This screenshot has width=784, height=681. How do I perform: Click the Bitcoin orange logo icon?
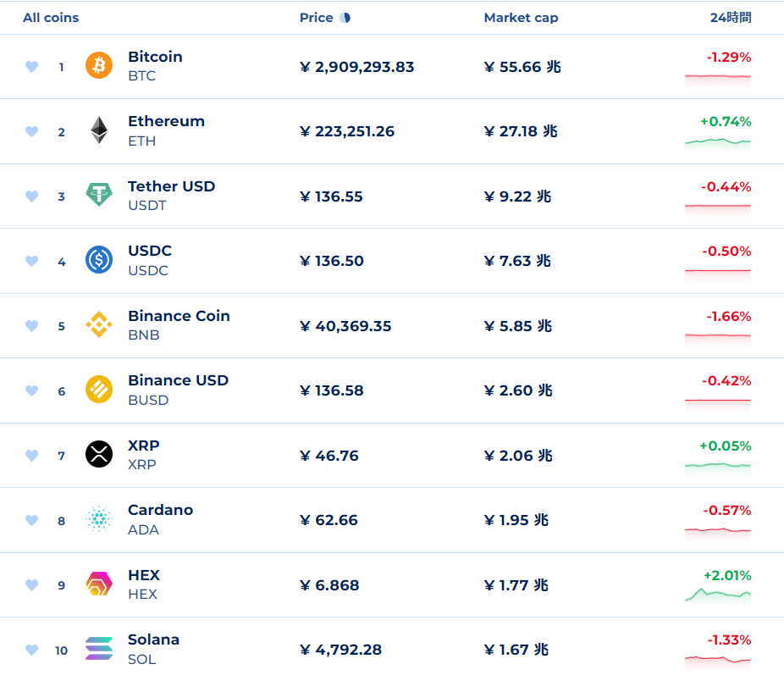point(99,66)
